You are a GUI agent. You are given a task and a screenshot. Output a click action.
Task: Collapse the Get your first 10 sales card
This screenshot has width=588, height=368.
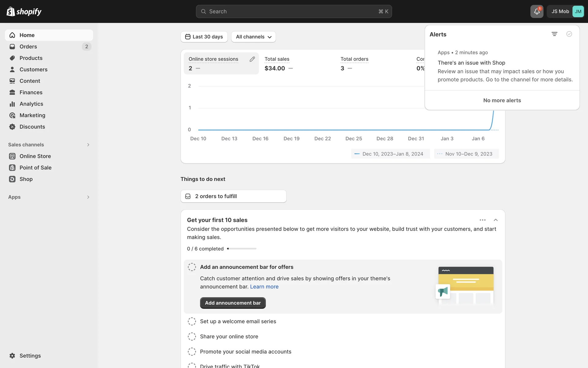(496, 220)
